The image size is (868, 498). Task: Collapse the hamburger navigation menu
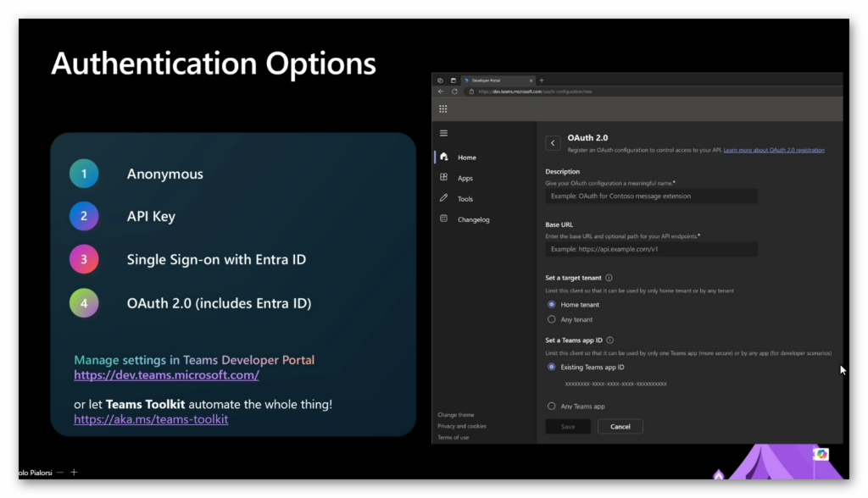[x=443, y=133]
